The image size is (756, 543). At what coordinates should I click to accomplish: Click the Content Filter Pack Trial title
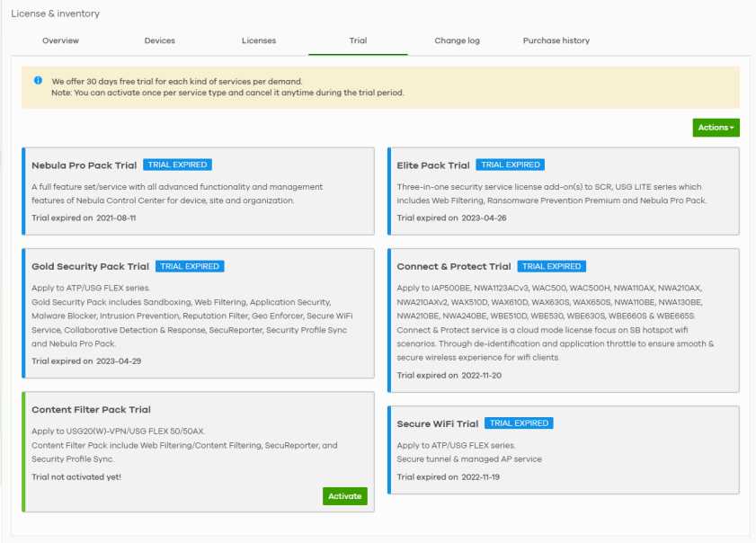point(91,410)
